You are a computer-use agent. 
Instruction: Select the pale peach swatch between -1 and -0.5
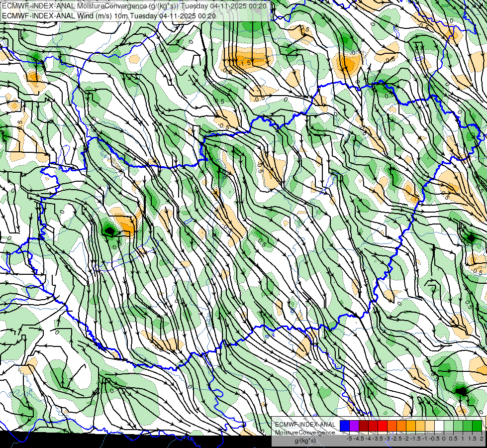429,426
